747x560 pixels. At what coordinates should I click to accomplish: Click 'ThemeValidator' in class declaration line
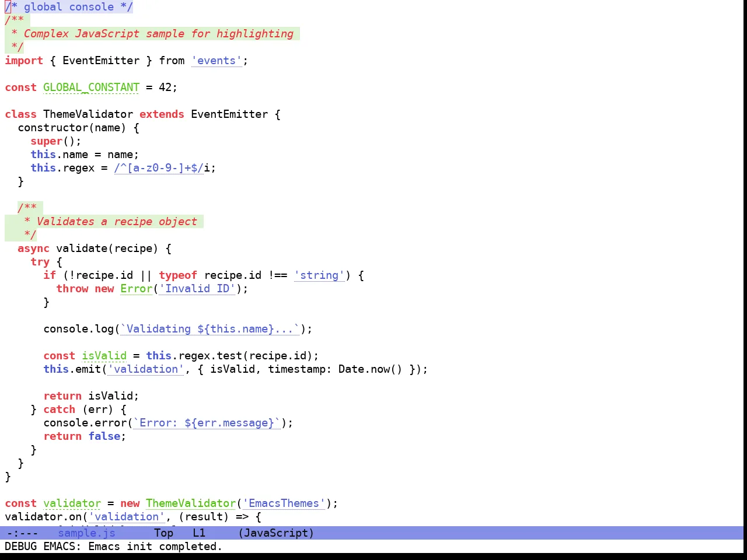pyautogui.click(x=88, y=114)
